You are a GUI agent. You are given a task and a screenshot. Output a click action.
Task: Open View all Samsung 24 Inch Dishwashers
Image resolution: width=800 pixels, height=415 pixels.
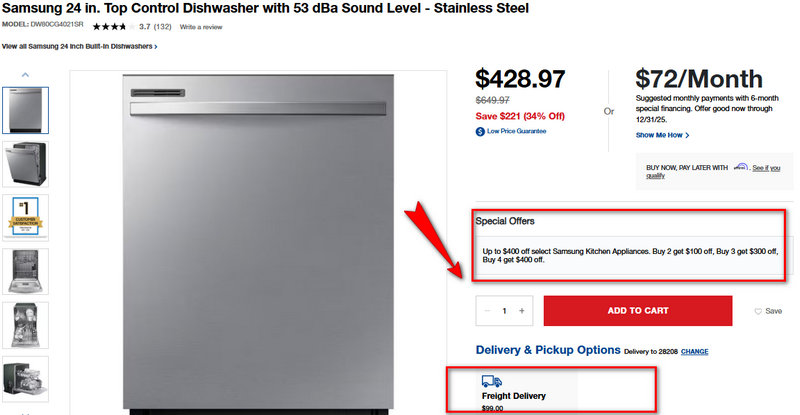[x=79, y=47]
